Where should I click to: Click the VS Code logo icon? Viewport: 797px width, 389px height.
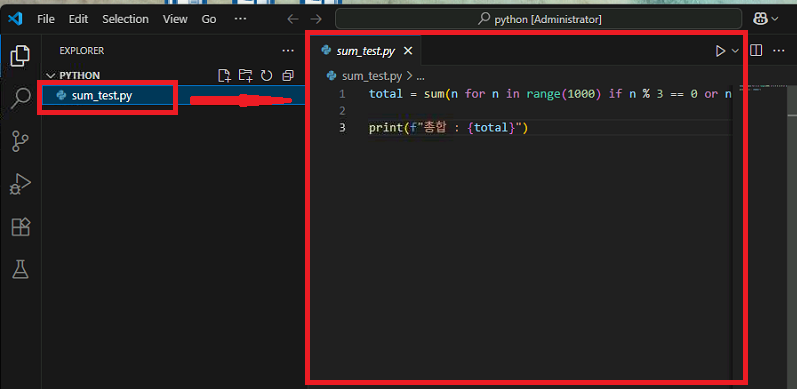pyautogui.click(x=15, y=19)
